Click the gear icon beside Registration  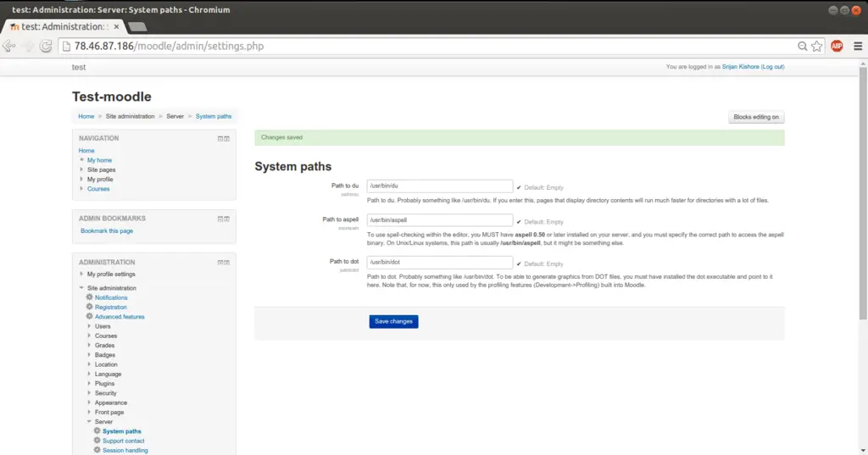pyautogui.click(x=89, y=307)
